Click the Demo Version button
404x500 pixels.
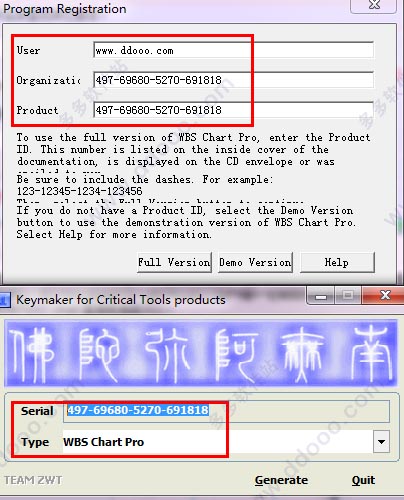pyautogui.click(x=255, y=262)
